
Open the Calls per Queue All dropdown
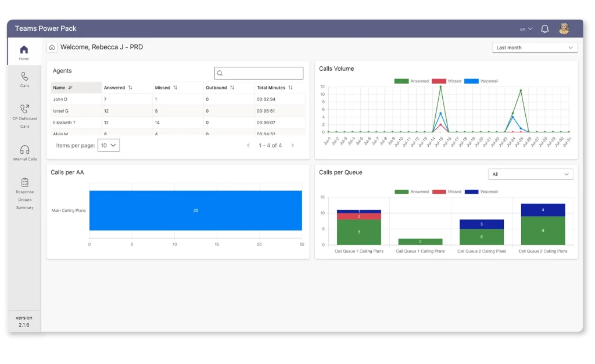pos(531,174)
